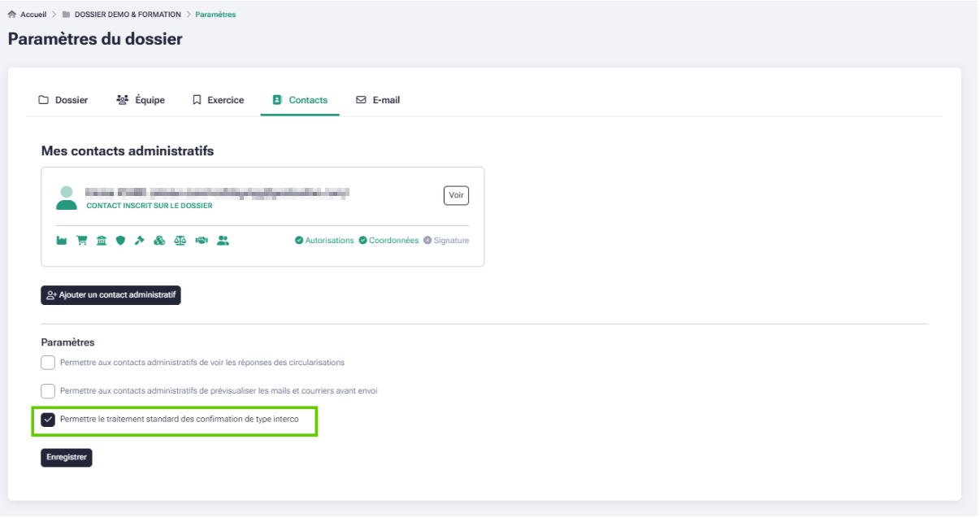The width and height of the screenshot is (980, 518).
Task: Go to the Exercice tab
Action: click(x=218, y=100)
